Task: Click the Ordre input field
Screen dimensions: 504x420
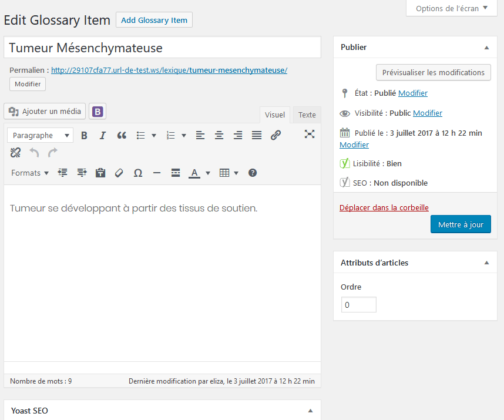Action: click(358, 305)
